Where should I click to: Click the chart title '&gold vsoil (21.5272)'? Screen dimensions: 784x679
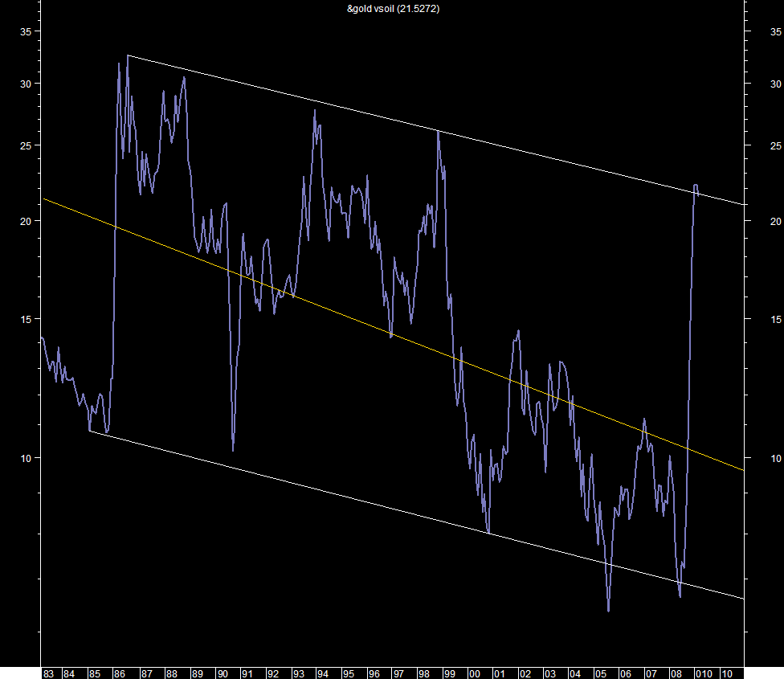click(x=393, y=9)
